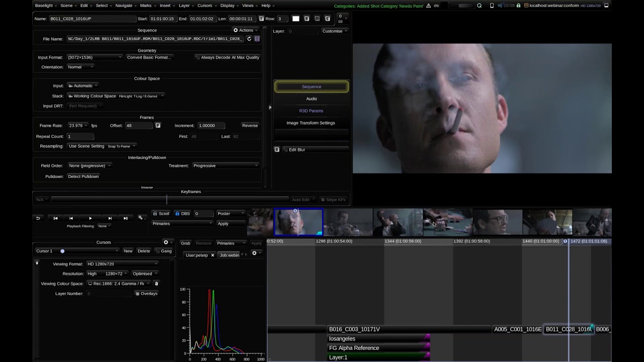The width and height of the screenshot is (644, 362).
Task: Click the C icon in the Row toolbar
Action: pyautogui.click(x=328, y=19)
